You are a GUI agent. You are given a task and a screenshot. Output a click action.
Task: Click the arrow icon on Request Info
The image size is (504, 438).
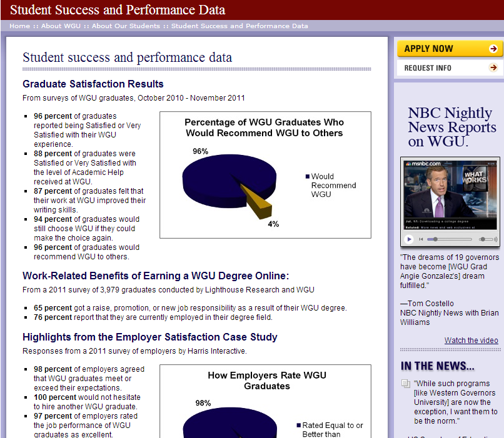pos(493,67)
